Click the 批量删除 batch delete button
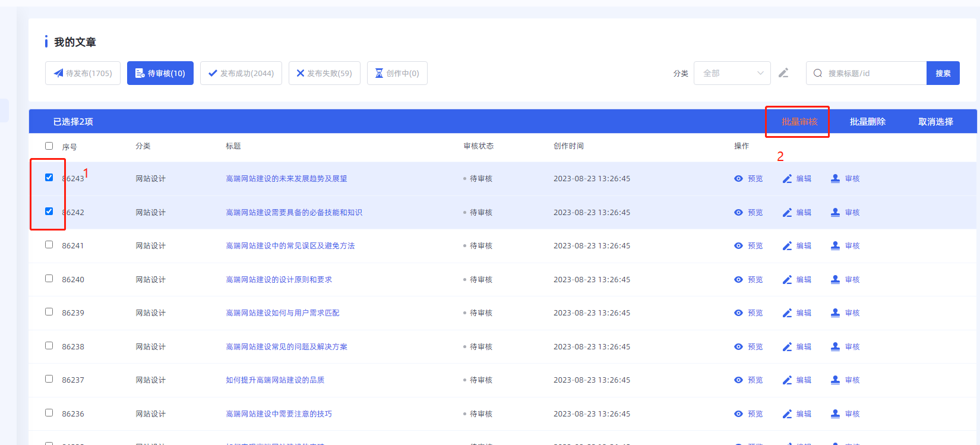 [x=868, y=122]
